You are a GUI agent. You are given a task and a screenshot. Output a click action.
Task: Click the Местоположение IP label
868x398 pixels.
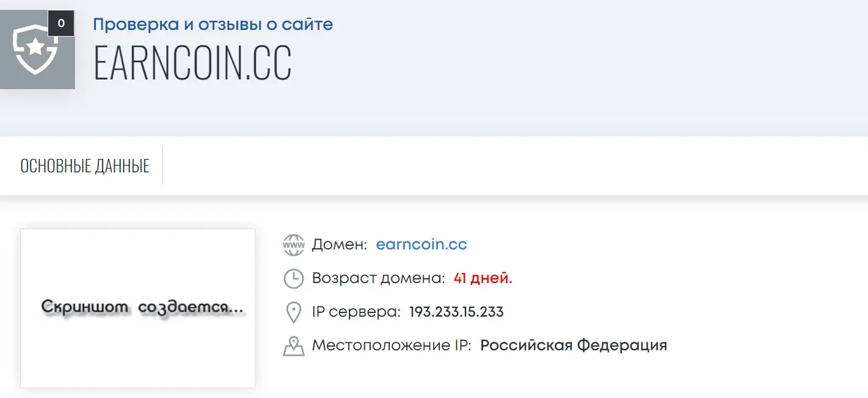click(x=392, y=345)
